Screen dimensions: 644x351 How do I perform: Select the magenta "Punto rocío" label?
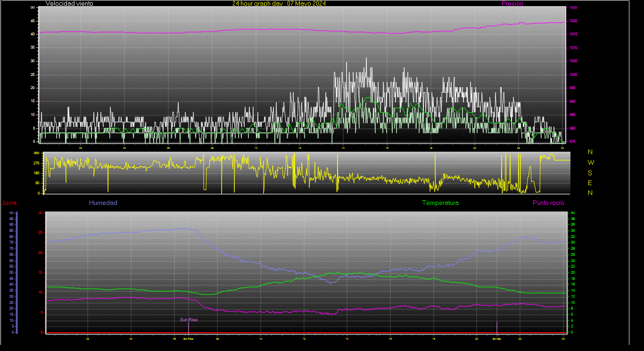pyautogui.click(x=548, y=203)
